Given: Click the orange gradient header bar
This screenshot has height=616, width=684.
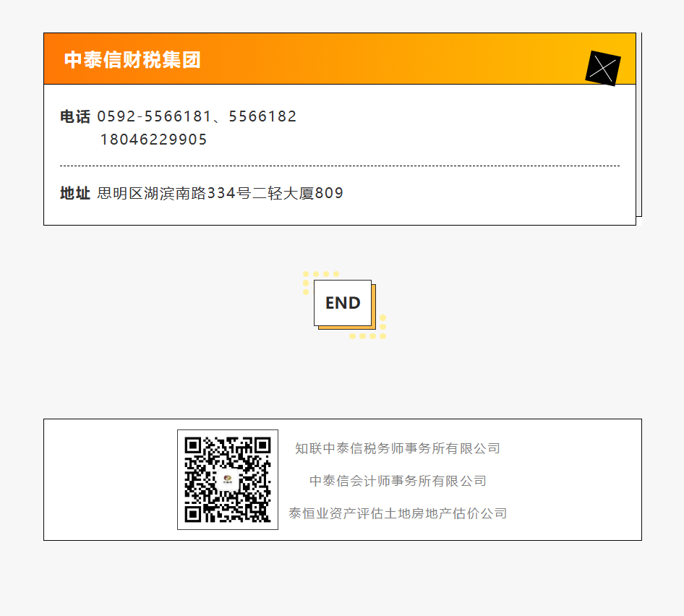Looking at the screenshot, I should click(x=340, y=59).
